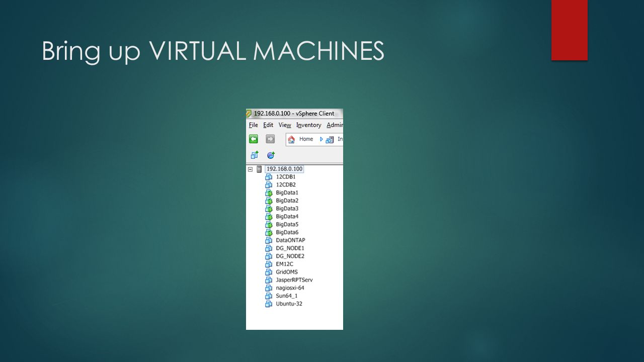
Task: Select 12CDB2 virtual machine name
Action: (x=286, y=185)
